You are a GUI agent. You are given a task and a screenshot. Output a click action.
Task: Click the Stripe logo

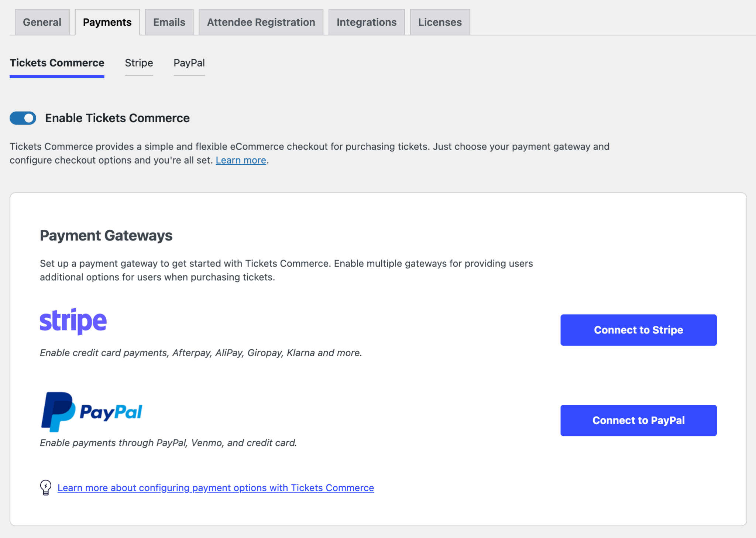(x=73, y=321)
